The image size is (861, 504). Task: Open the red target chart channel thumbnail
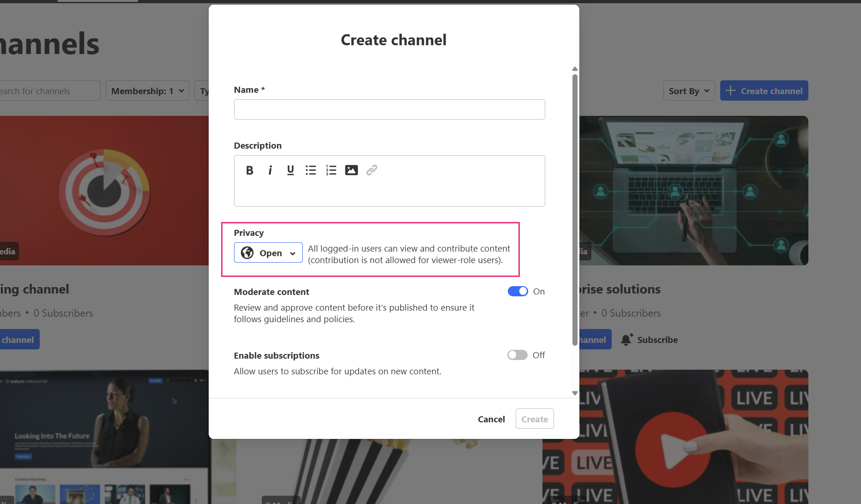104,191
